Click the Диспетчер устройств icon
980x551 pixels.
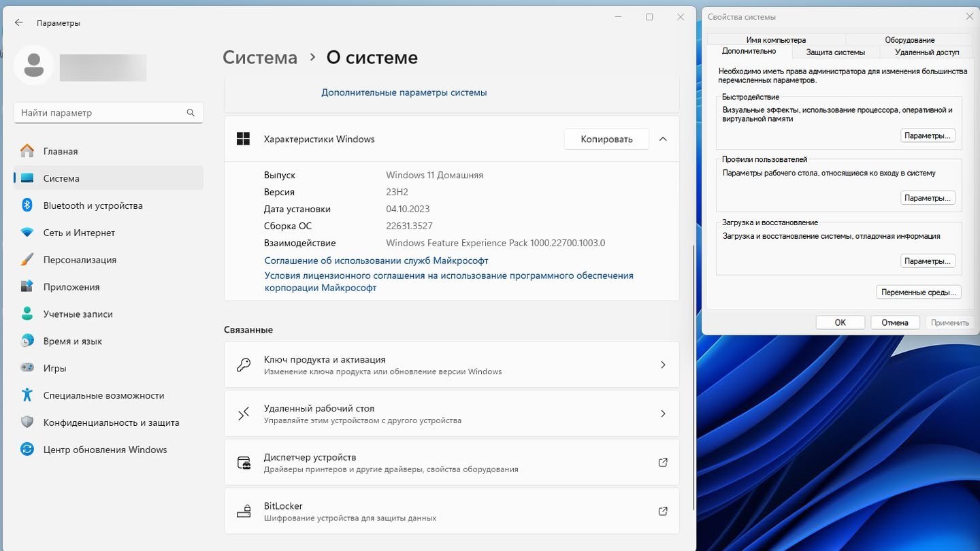[243, 463]
